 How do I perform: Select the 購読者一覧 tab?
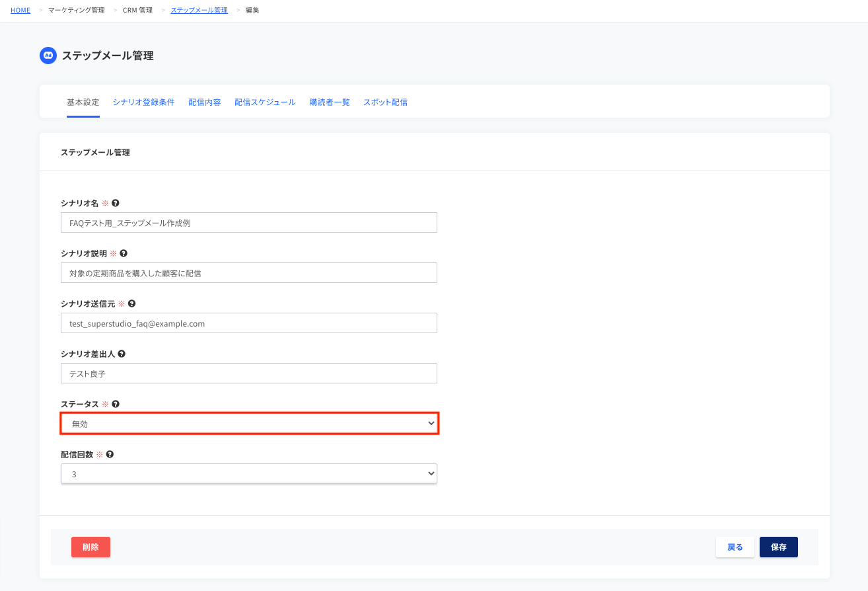point(330,102)
